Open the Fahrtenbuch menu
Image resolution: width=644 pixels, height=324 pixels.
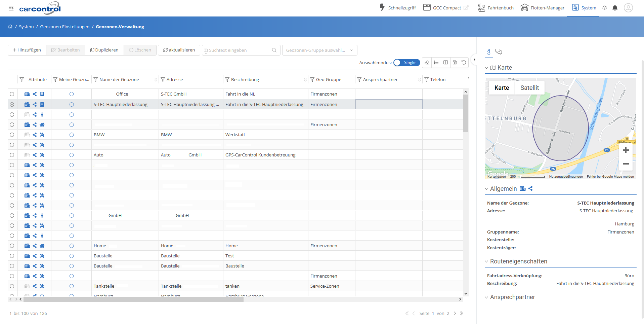coord(496,8)
